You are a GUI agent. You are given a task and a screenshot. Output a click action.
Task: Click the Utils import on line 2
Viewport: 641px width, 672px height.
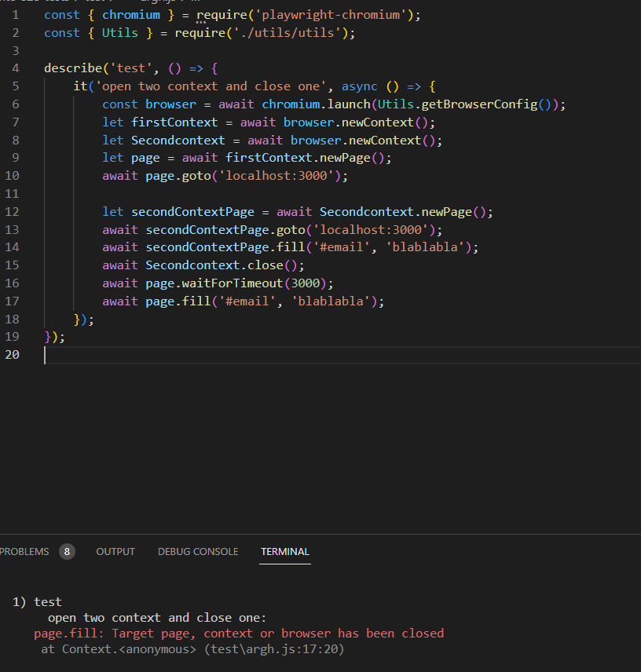(119, 32)
